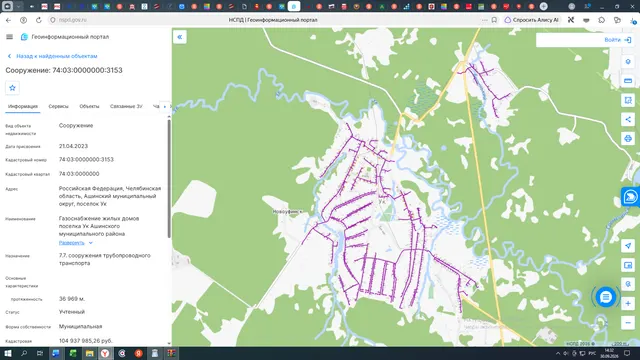This screenshot has width=640, height=360.
Task: Reveal more tabs with the tab-strip arrow
Action: pos(164,107)
